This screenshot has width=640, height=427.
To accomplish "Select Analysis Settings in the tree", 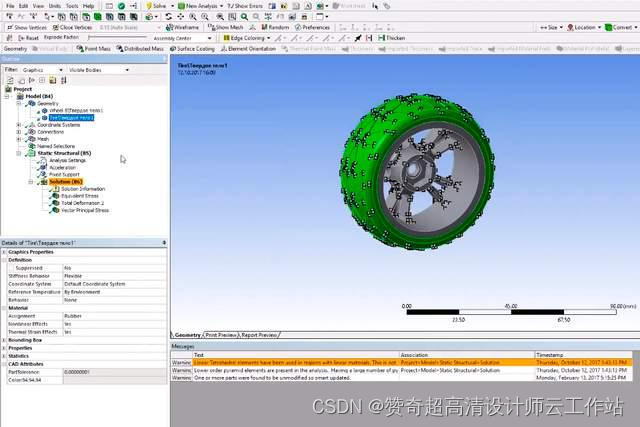I will pos(67,160).
